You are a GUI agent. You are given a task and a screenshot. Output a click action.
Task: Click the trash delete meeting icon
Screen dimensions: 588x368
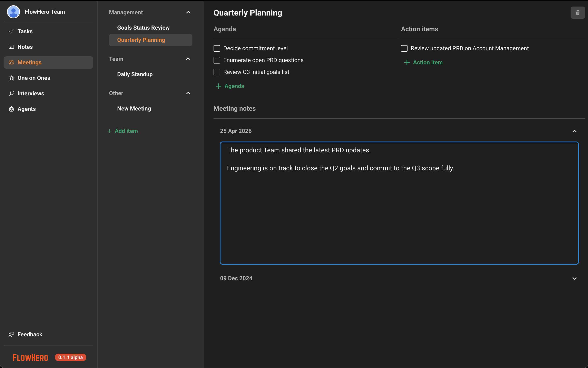tap(578, 13)
